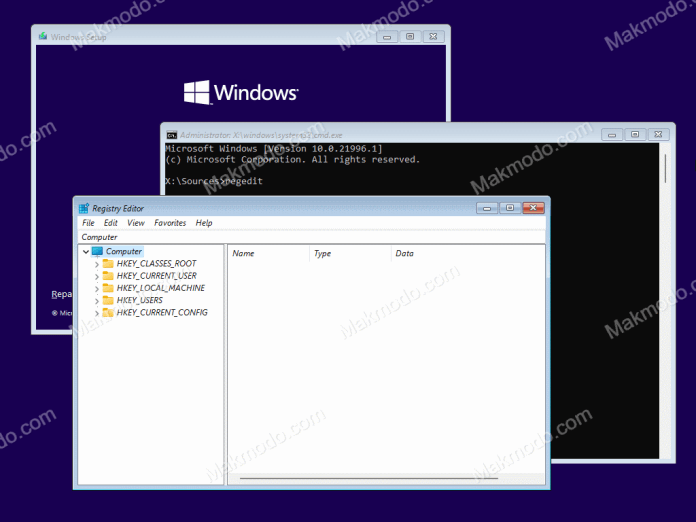Close the Windows Setup window

pyautogui.click(x=433, y=36)
